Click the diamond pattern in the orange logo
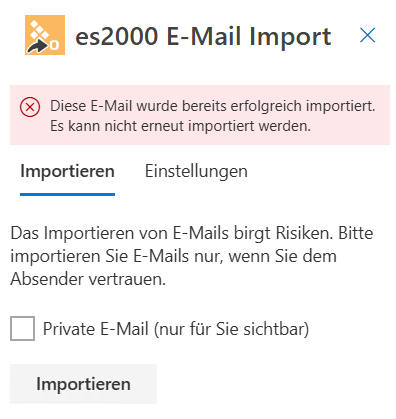 pos(39,30)
